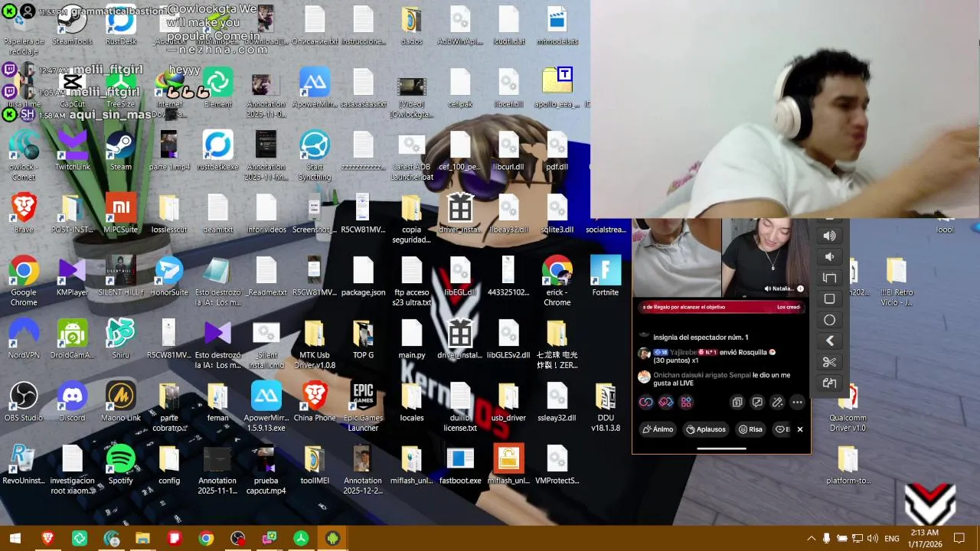
Task: Open the clock showing 2:13 AM
Action: point(925,539)
